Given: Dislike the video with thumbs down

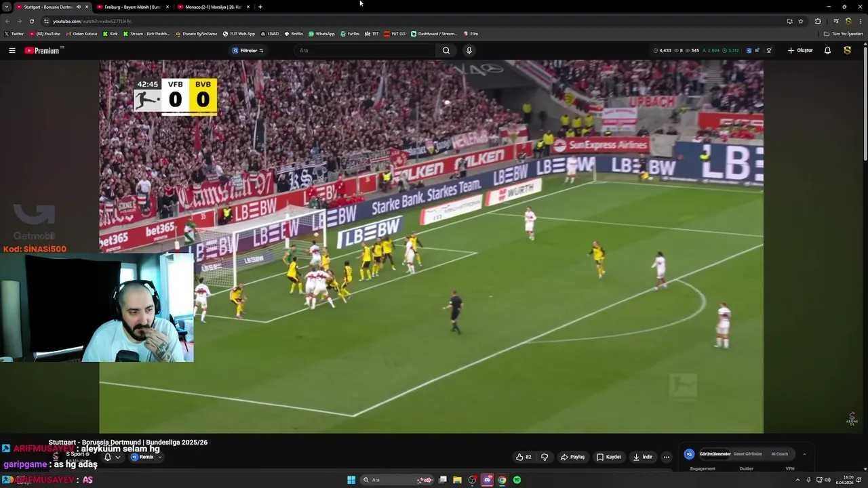Looking at the screenshot, I should click(x=545, y=457).
